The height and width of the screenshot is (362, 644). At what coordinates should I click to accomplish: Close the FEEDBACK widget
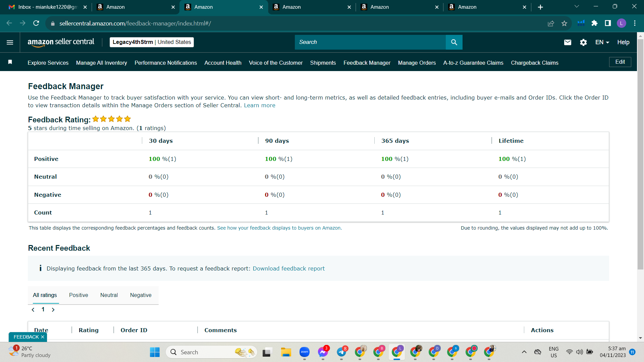pos(43,337)
